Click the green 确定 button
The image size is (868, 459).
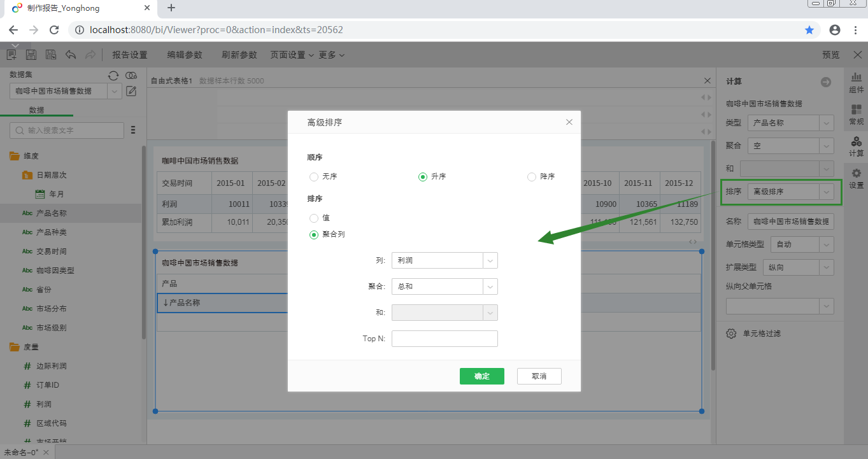tap(481, 376)
